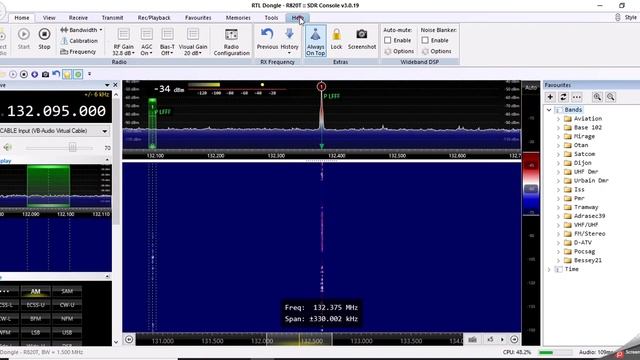This screenshot has height=360, width=640.
Task: Open Calibration in the Radio group
Action: [79, 41]
